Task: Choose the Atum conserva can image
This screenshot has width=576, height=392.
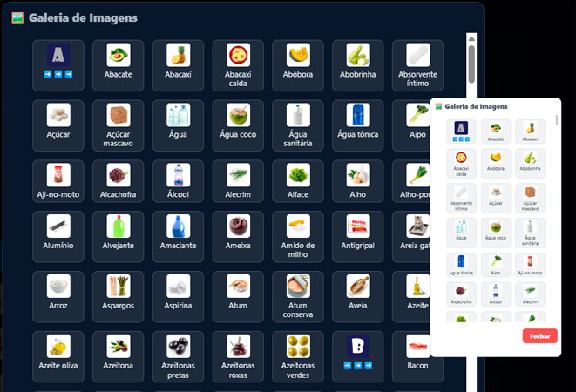Action: (x=297, y=297)
